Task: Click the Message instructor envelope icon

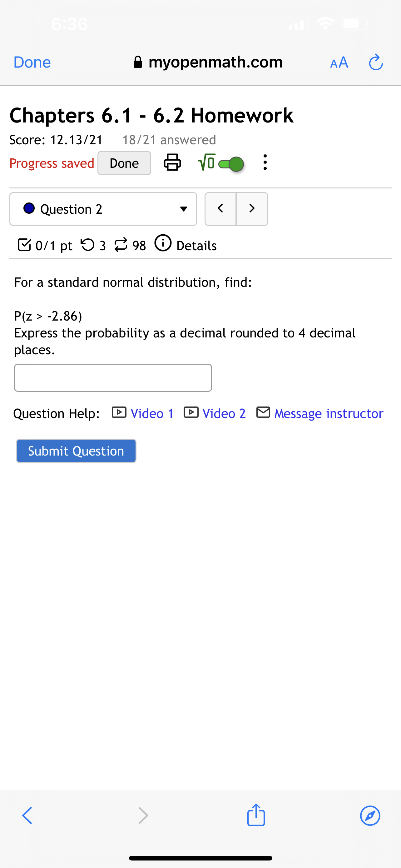Action: pos(263,412)
